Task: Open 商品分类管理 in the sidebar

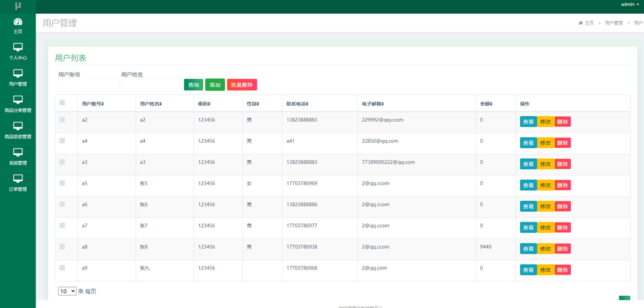Action: tap(17, 104)
